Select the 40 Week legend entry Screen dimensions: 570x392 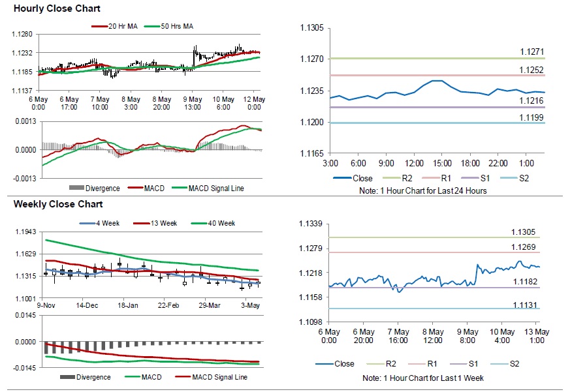219,223
